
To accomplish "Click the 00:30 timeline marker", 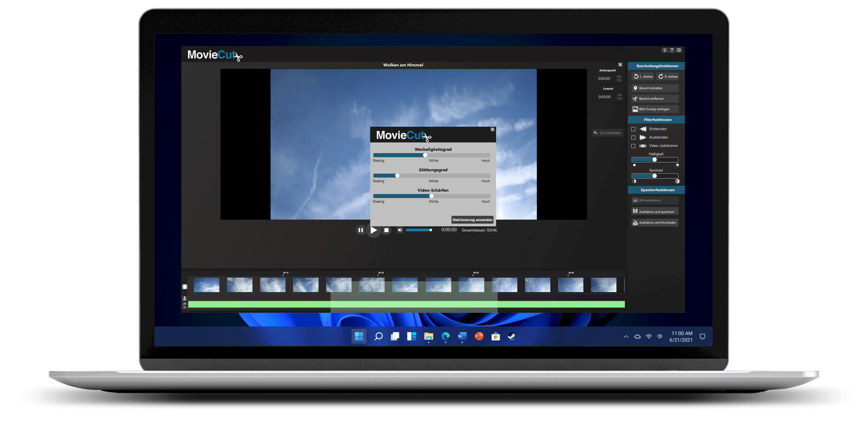I will [475, 273].
